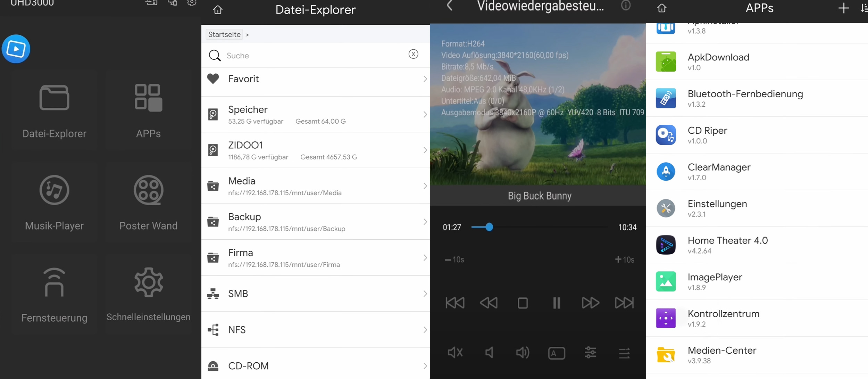Tap the blue video player logo icon

tap(16, 49)
